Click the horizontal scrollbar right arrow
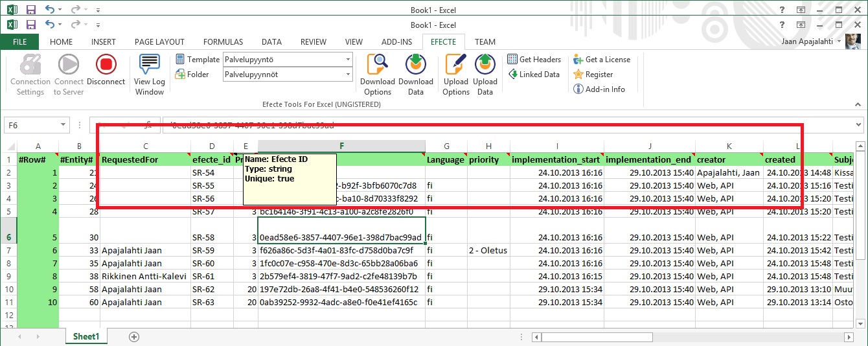The height and width of the screenshot is (346, 868). pos(850,337)
